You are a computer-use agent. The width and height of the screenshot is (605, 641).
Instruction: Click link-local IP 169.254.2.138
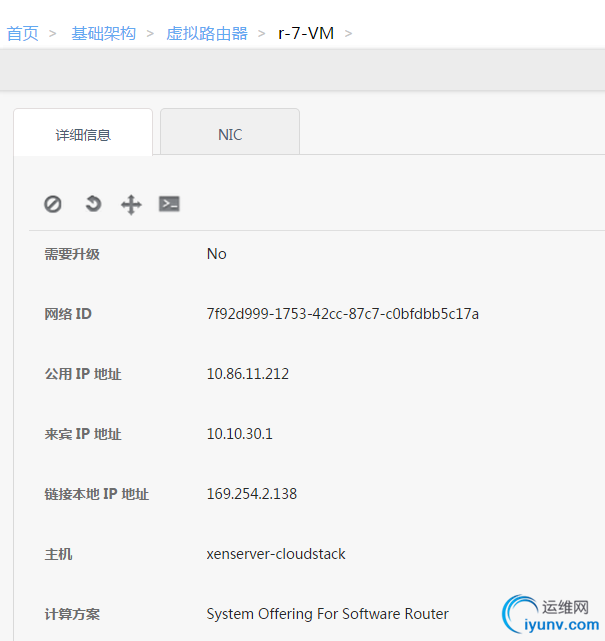click(252, 494)
